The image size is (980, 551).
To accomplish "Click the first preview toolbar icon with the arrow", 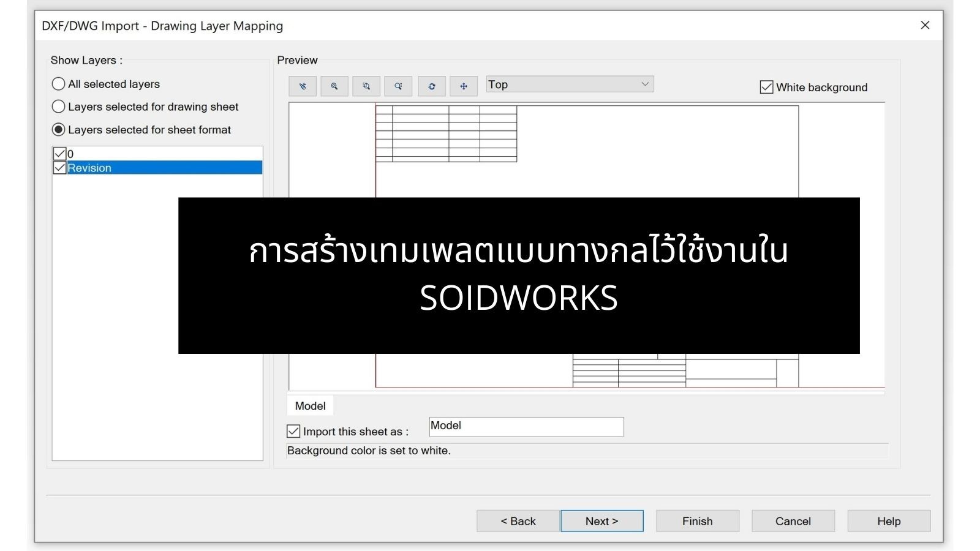I will (x=303, y=86).
